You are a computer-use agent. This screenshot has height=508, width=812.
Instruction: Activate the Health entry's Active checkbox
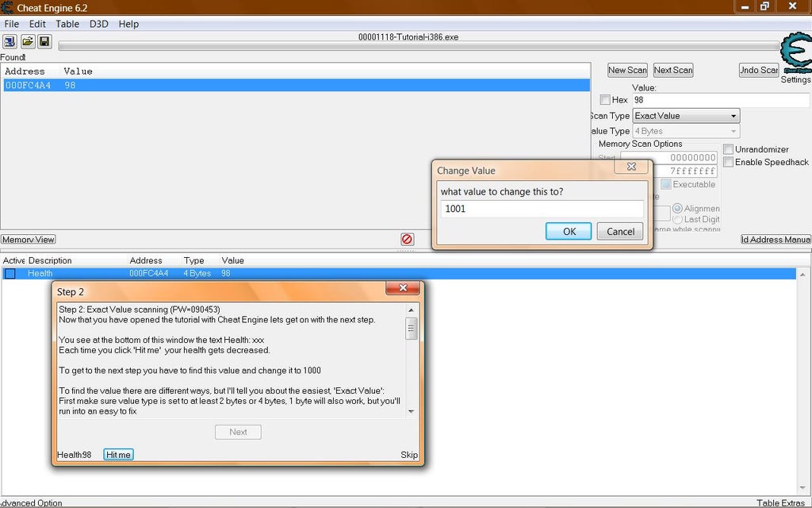(x=10, y=274)
